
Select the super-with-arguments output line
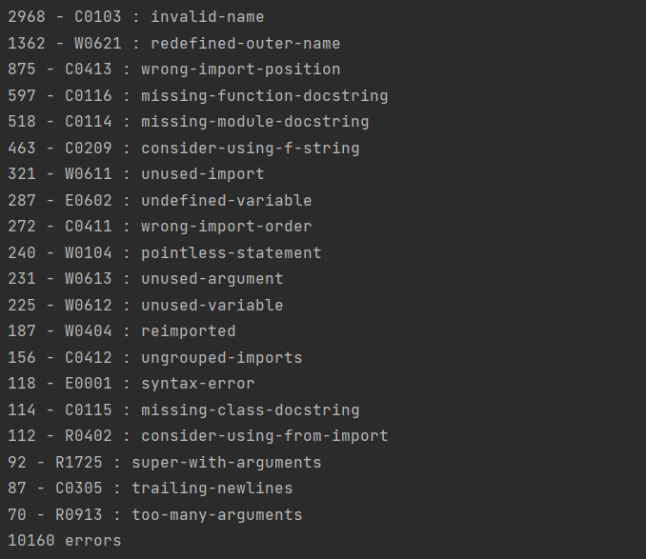164,462
